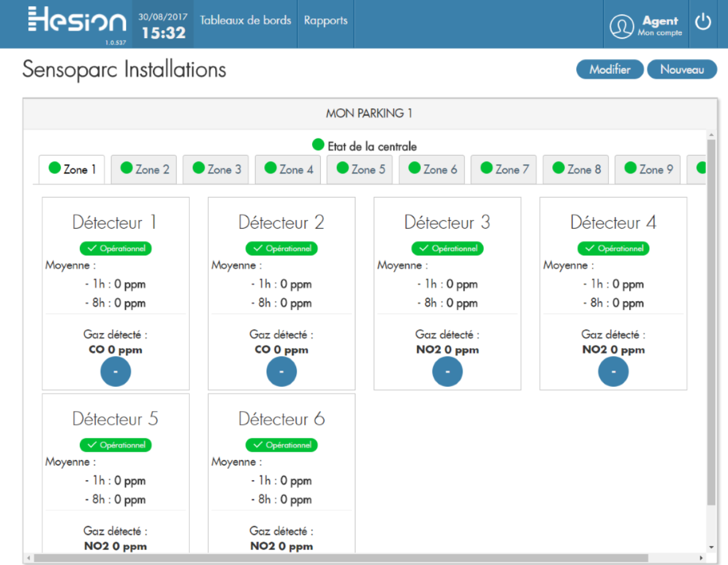Screen dimensions: 728x565
Task: Click the Opérationnel badge of Détecteur 3
Action: 448,248
